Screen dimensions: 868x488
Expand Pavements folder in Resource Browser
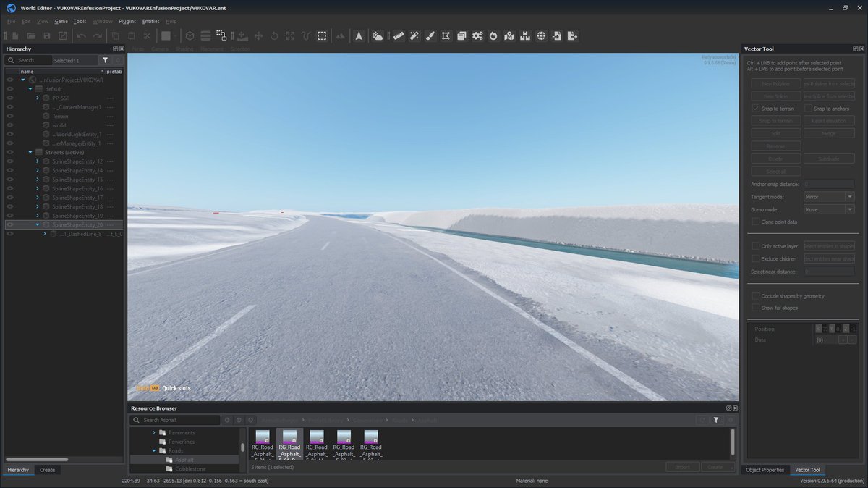pyautogui.click(x=153, y=433)
